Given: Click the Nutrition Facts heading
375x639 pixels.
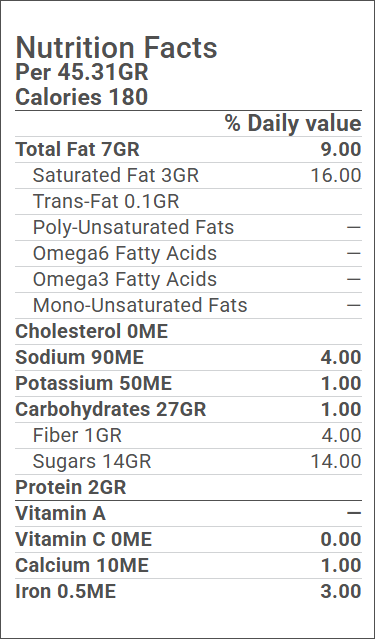Looking at the screenshot, I should (116, 48).
